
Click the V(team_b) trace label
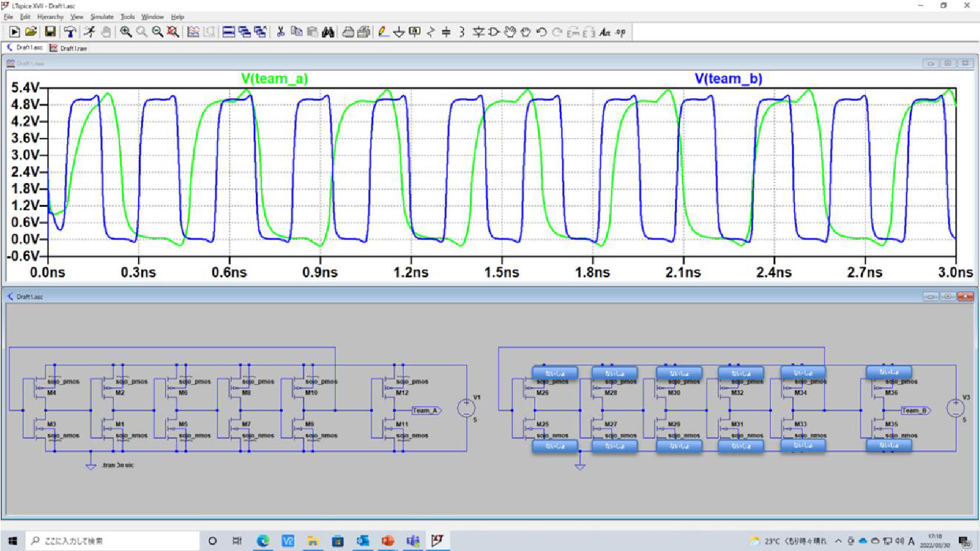point(728,79)
